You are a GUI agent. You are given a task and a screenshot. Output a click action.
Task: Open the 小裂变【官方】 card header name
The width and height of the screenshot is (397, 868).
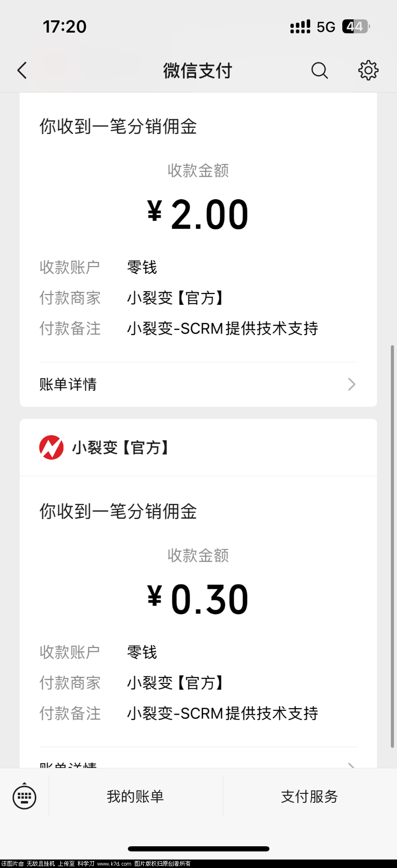click(x=120, y=447)
